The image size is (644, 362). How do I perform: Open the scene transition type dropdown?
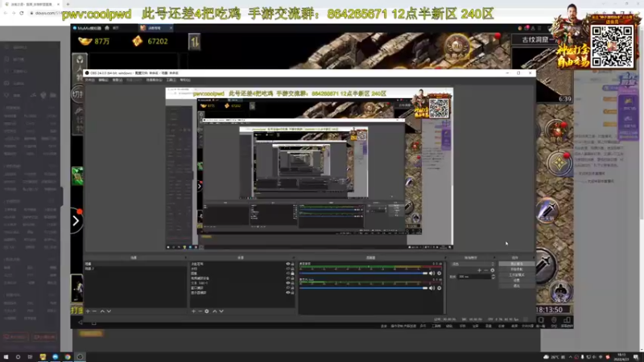point(473,265)
